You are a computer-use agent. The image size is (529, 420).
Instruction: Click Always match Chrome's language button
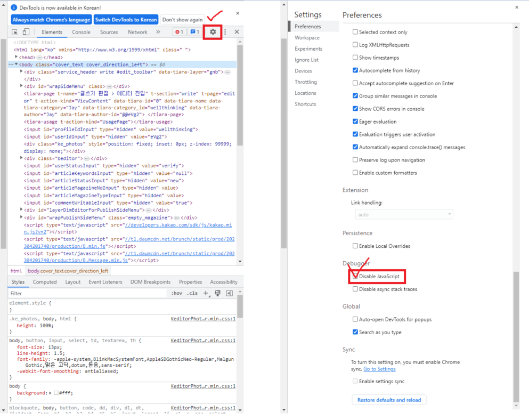point(51,20)
